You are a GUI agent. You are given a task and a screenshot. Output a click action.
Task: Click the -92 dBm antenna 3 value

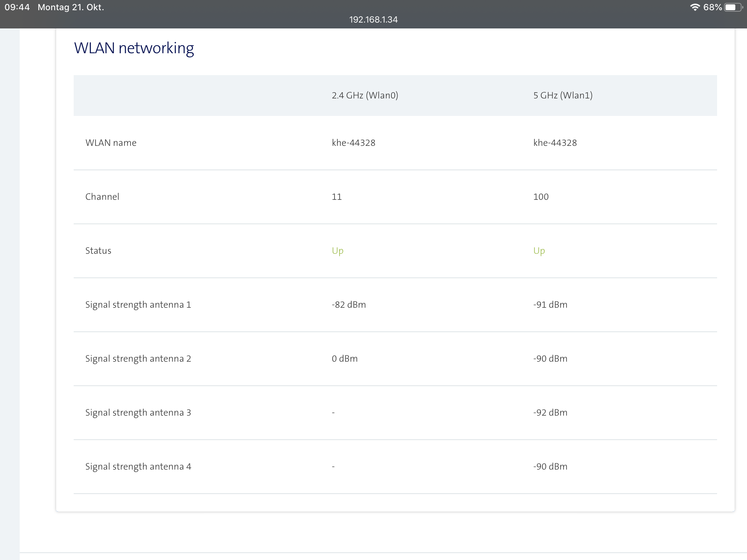coord(550,413)
